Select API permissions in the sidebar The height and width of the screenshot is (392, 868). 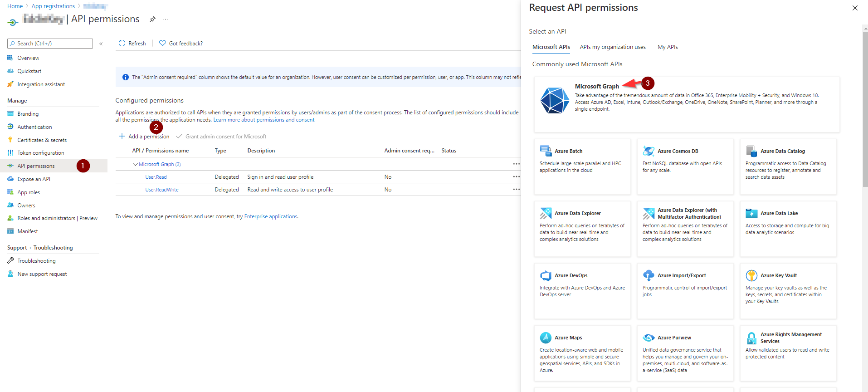pyautogui.click(x=54, y=166)
